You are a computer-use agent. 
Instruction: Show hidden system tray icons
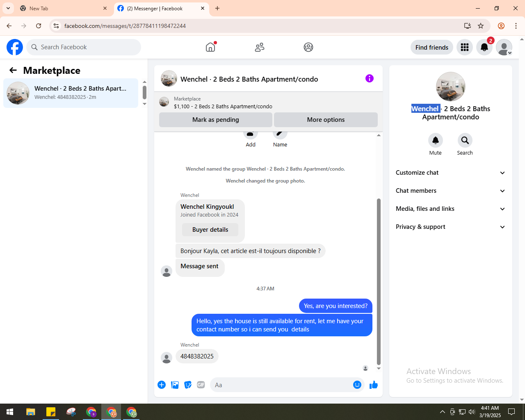point(442,412)
